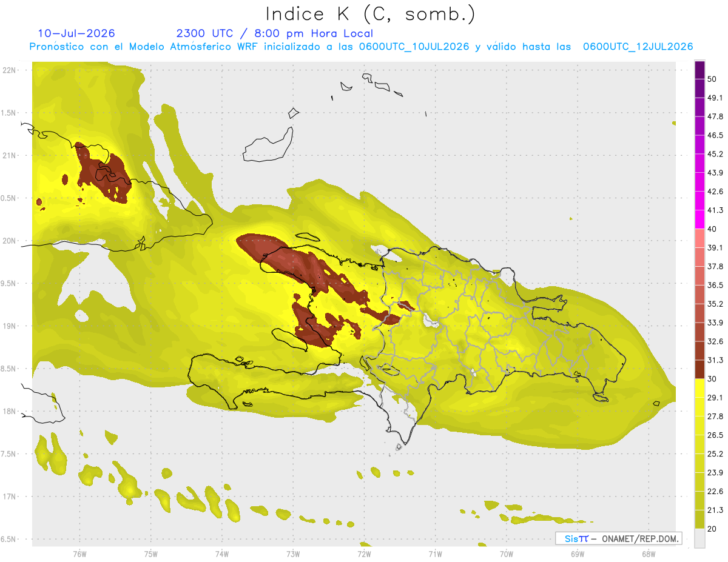Click the "36.5" colorbar label
The image size is (728, 562).
[715, 285]
